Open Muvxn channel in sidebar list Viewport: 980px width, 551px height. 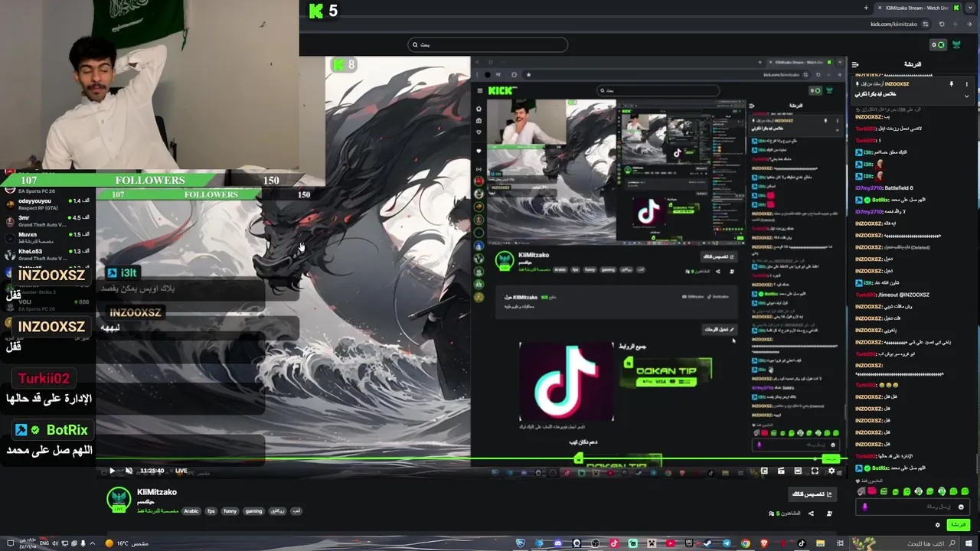tap(46, 238)
